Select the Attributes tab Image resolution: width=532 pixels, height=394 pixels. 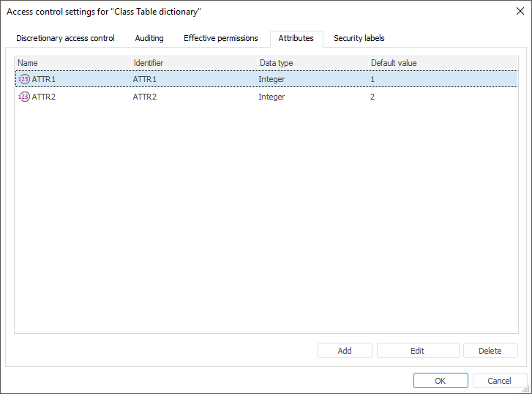click(296, 38)
